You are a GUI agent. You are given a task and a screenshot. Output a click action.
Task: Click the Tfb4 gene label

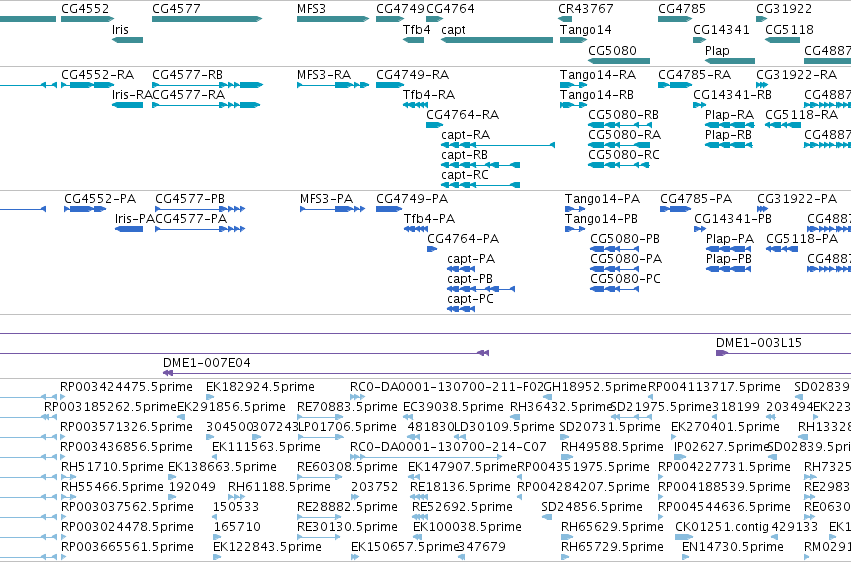[416, 30]
